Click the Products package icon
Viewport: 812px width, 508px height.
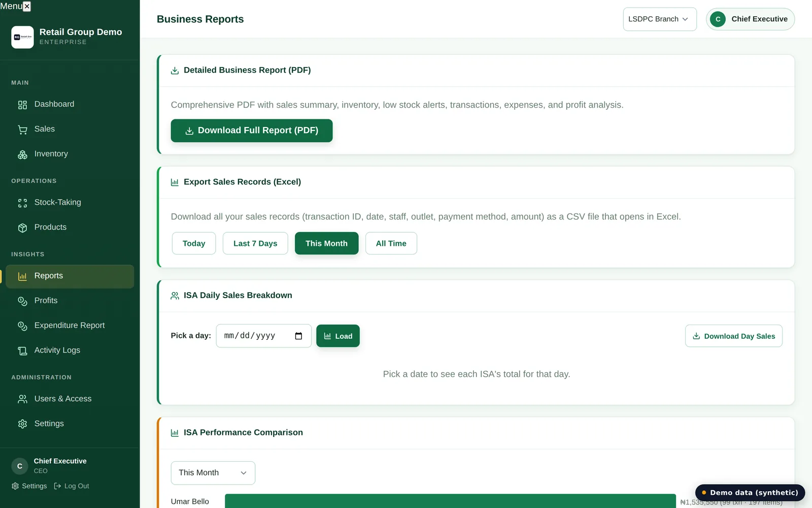[x=22, y=228]
